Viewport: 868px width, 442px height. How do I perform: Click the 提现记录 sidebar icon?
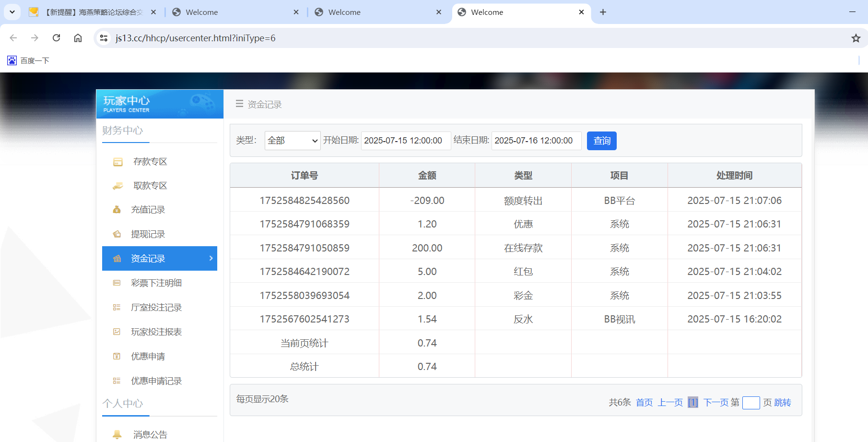pos(117,234)
